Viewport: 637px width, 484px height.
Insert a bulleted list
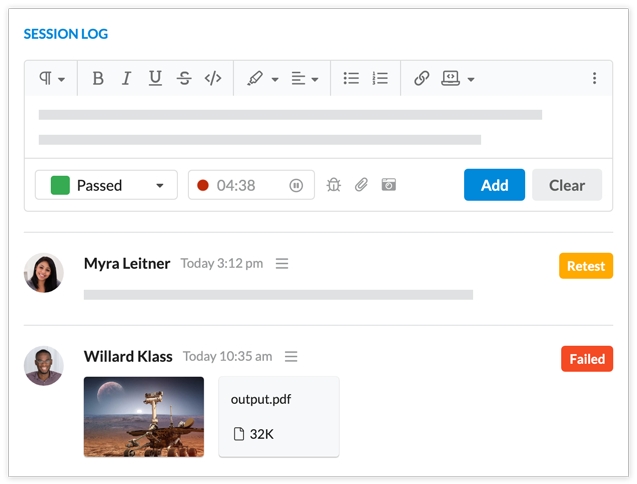pos(351,78)
